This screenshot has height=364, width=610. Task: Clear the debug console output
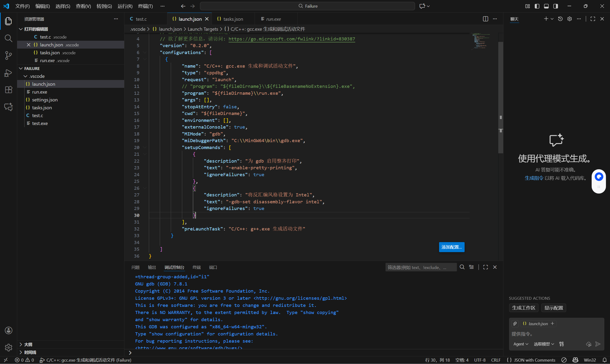[x=471, y=267]
